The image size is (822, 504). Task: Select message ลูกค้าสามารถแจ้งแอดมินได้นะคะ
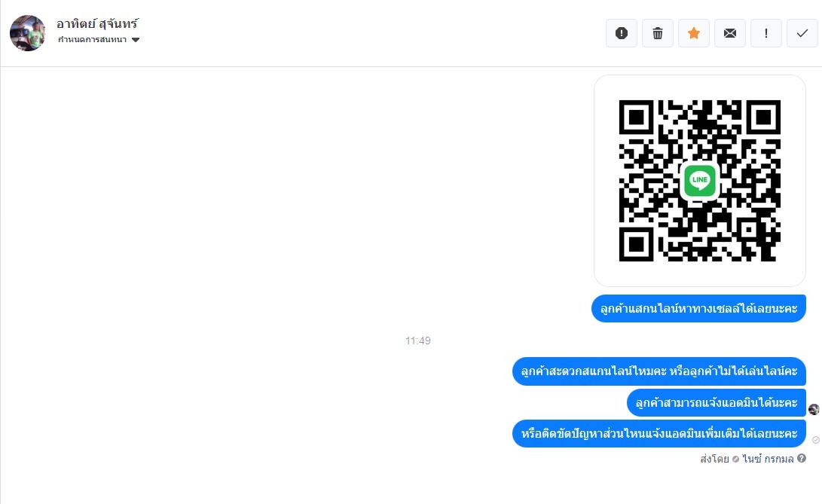point(716,403)
